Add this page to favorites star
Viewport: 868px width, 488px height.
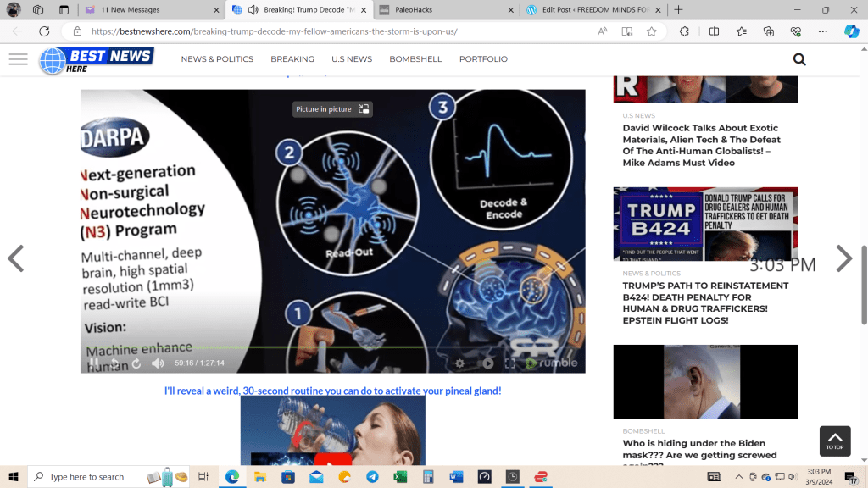click(651, 31)
